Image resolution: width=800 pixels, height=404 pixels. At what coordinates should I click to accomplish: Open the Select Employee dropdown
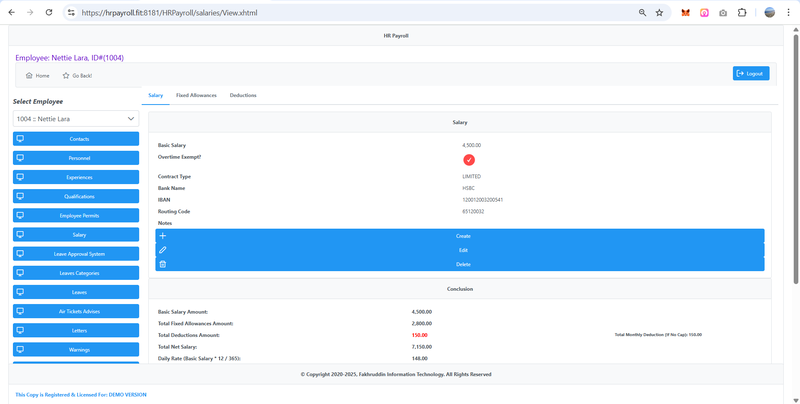point(75,119)
